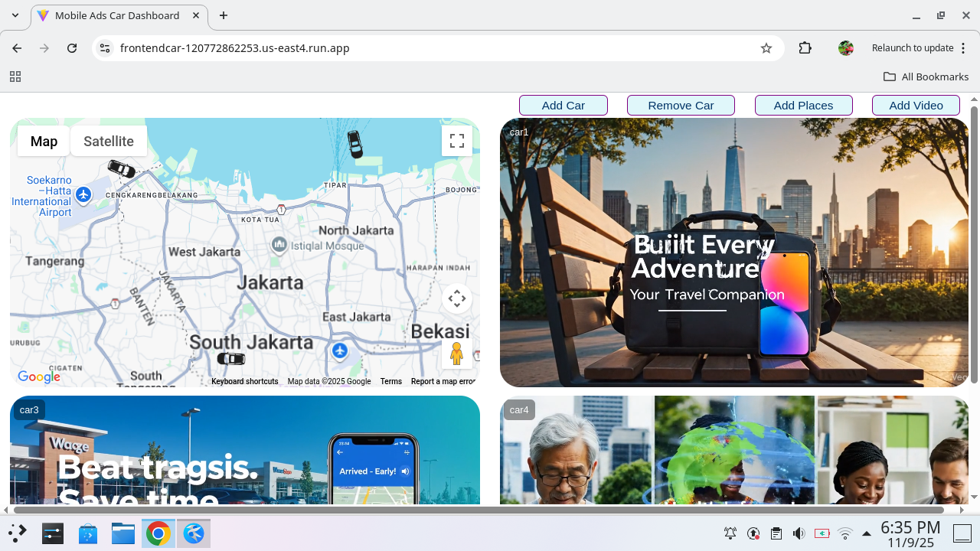
Task: Click the Street View pegman
Action: (x=457, y=354)
